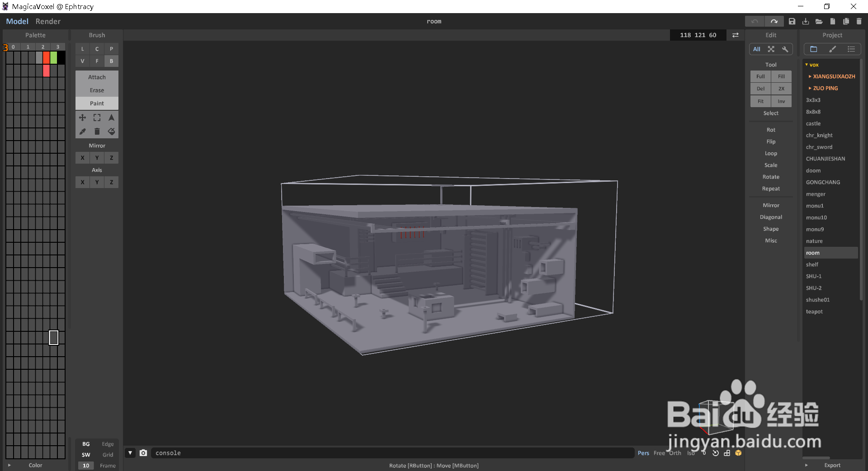This screenshot has width=868, height=471.
Task: Click the Erase brush mode button
Action: 97,90
